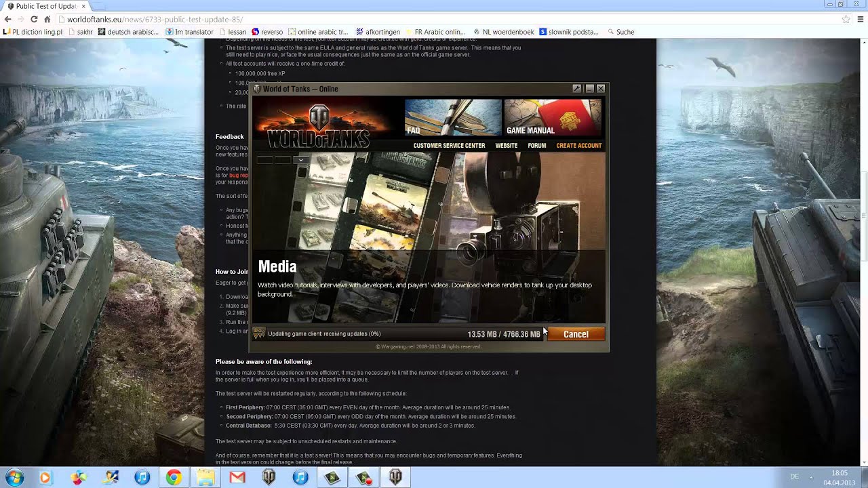This screenshot has height=488, width=868.
Task: Open the colorful pinwheel taskbar icon
Action: coord(79,477)
